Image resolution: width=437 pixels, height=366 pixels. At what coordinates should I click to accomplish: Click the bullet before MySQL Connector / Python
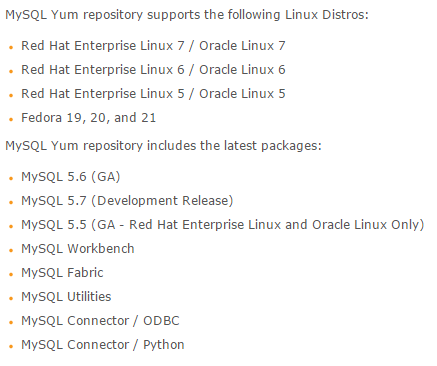(x=11, y=346)
